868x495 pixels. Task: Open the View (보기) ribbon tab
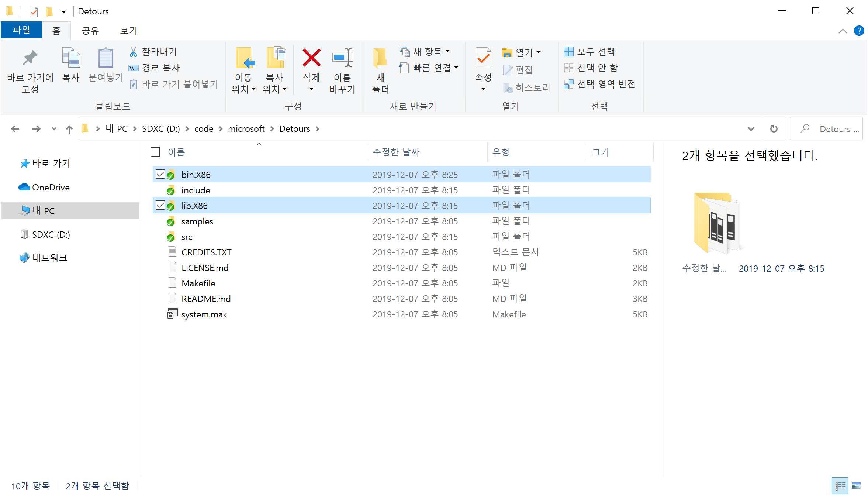coord(128,31)
